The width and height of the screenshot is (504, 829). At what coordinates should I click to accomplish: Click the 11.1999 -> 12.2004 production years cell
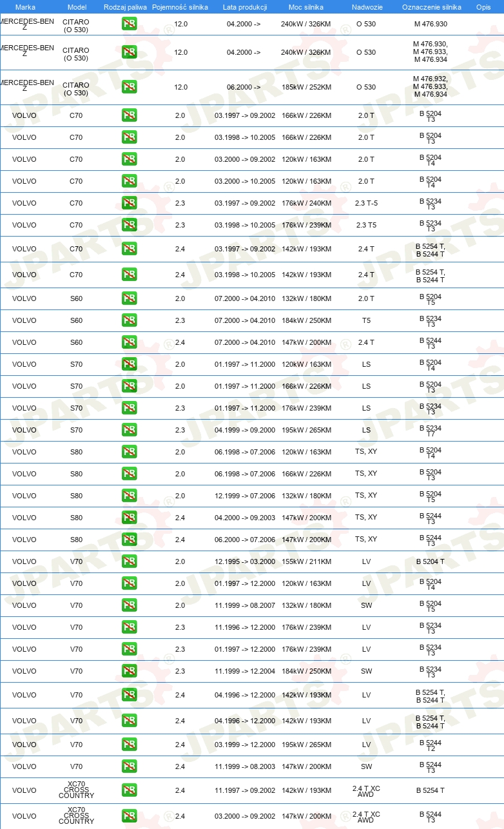coord(245,671)
